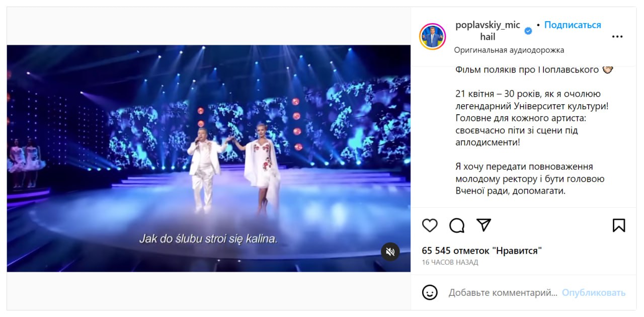This screenshot has width=644, height=317.
Task: Focus the Добавьте комментарий input field
Action: [x=503, y=292]
